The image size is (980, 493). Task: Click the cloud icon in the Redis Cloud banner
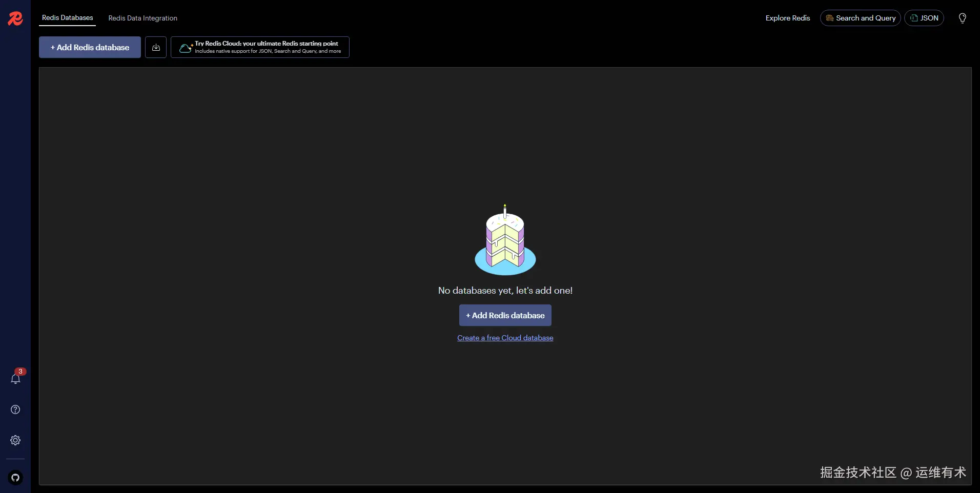pos(186,47)
